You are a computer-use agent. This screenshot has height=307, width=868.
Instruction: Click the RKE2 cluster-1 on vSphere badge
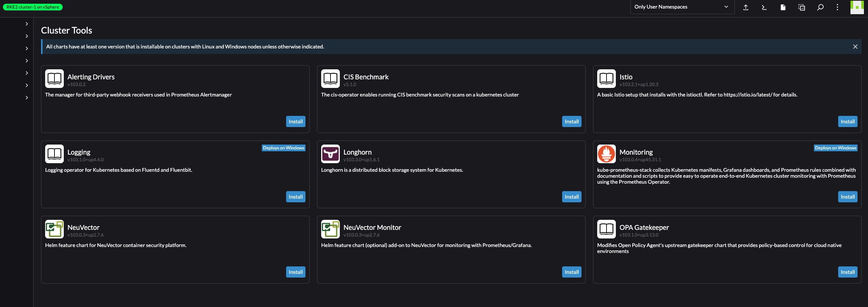(x=33, y=7)
